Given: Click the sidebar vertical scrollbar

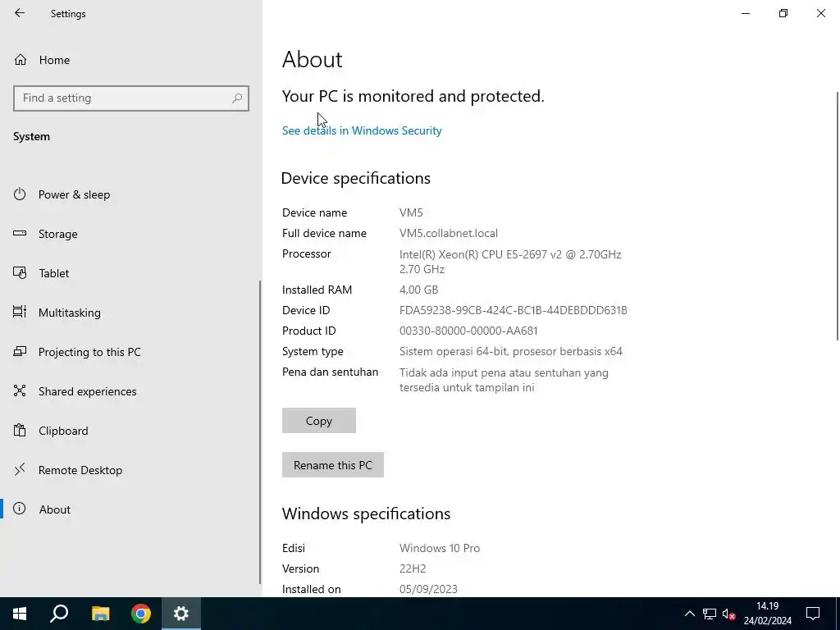Looking at the screenshot, I should (260, 431).
